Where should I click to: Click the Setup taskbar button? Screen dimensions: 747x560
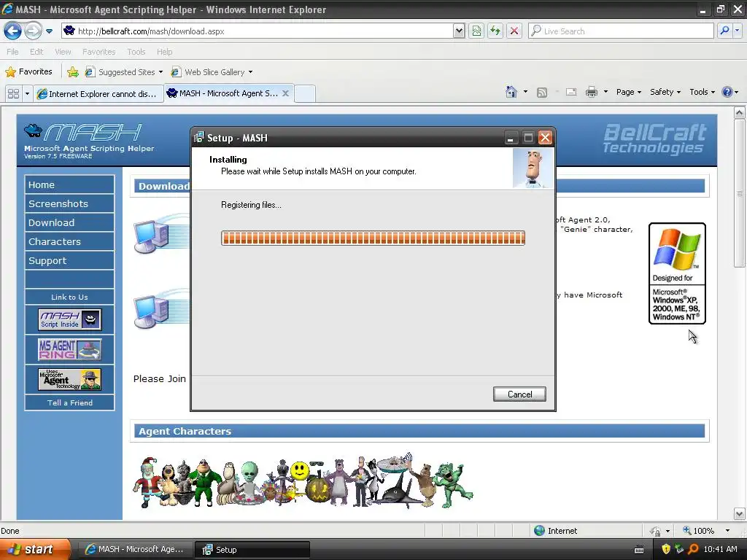pyautogui.click(x=252, y=550)
